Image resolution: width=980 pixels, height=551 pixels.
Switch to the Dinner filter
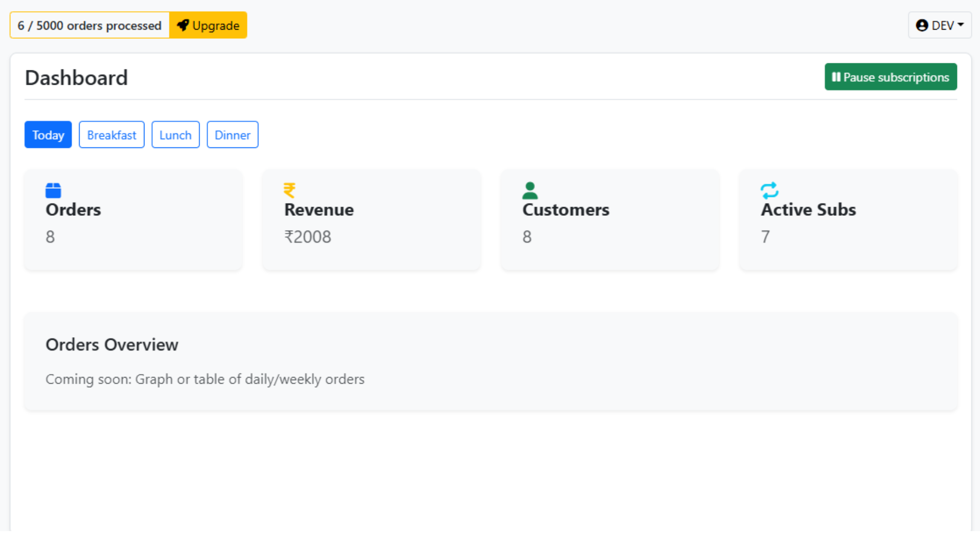click(x=233, y=135)
